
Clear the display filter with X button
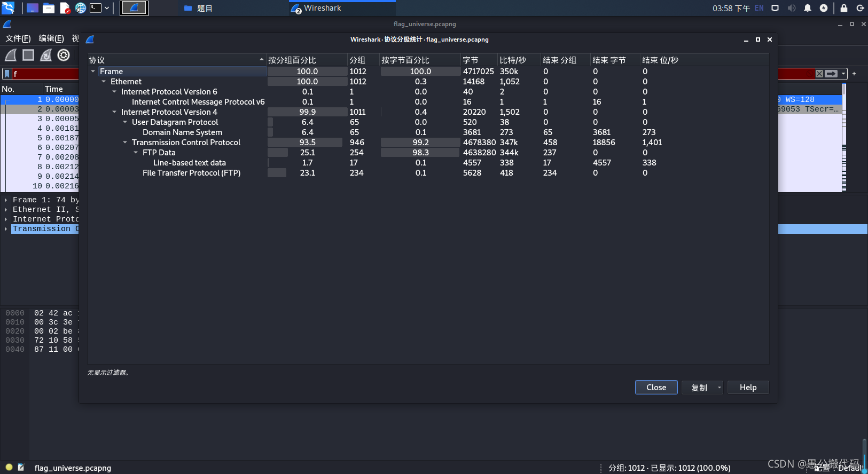(x=819, y=74)
